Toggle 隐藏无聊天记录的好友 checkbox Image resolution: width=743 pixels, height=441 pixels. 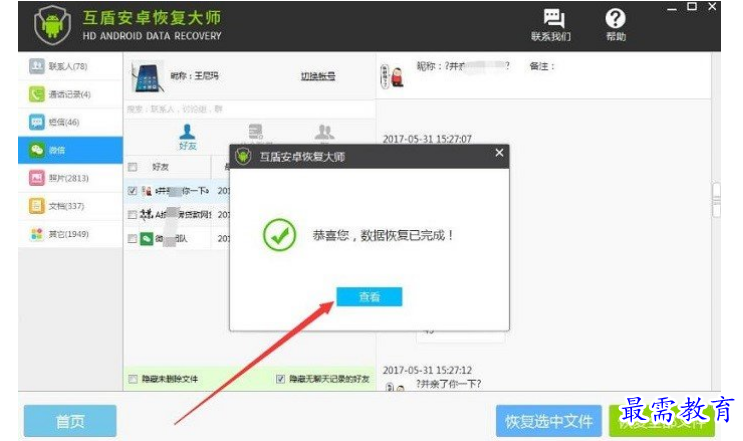coord(281,379)
